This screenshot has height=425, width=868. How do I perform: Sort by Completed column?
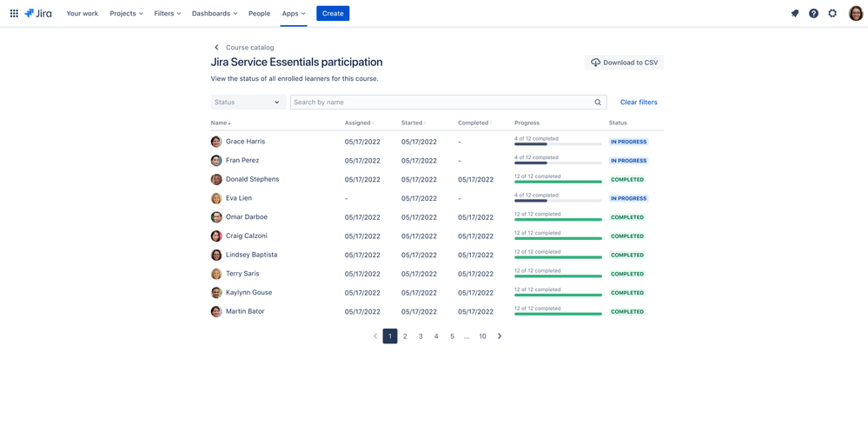[474, 123]
